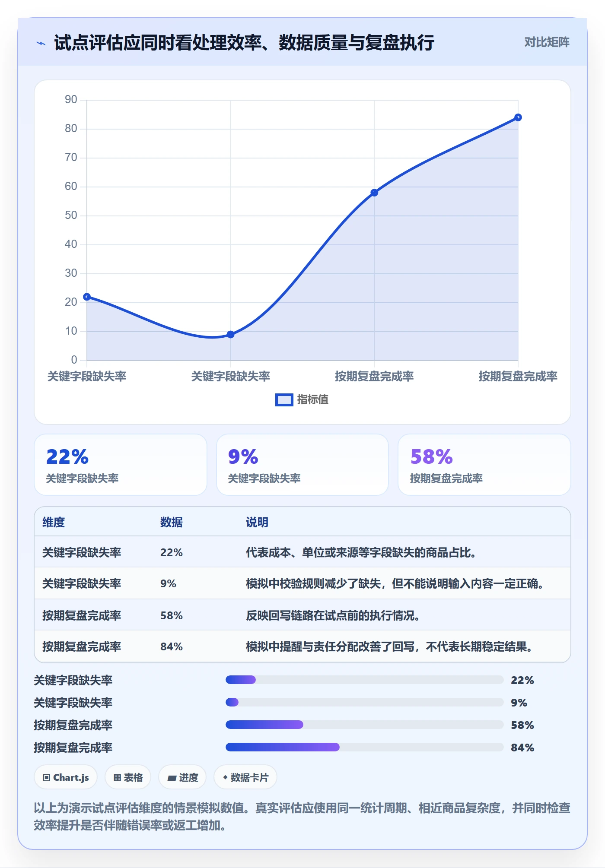Click the 表格 tag
Screen dimensions: 605x868
click(x=128, y=777)
